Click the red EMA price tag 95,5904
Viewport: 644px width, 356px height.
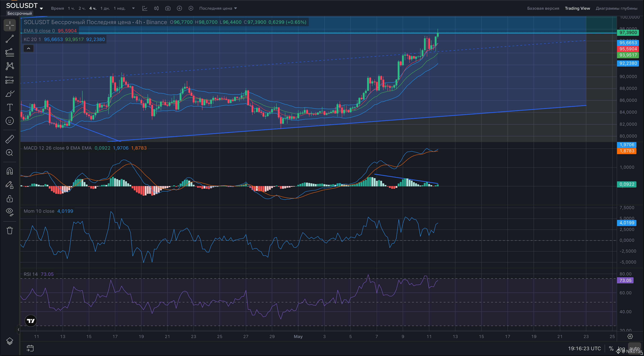point(628,49)
